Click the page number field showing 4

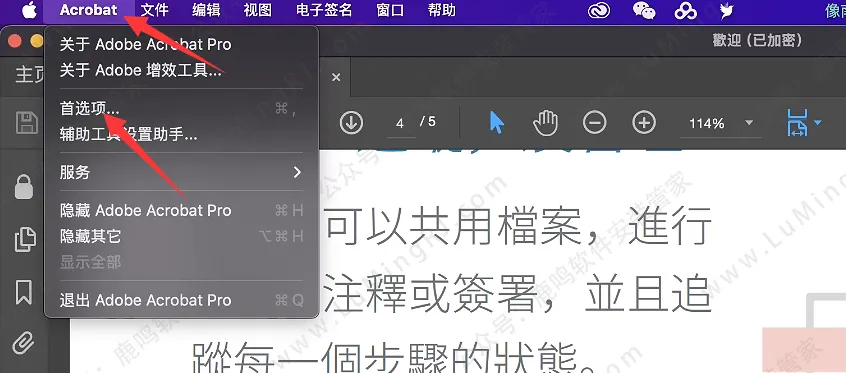[x=400, y=123]
